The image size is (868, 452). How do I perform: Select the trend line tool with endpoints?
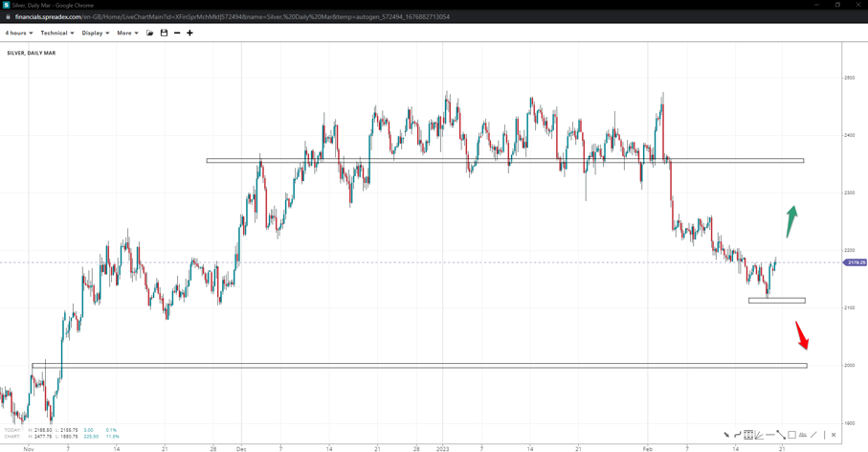pyautogui.click(x=781, y=435)
